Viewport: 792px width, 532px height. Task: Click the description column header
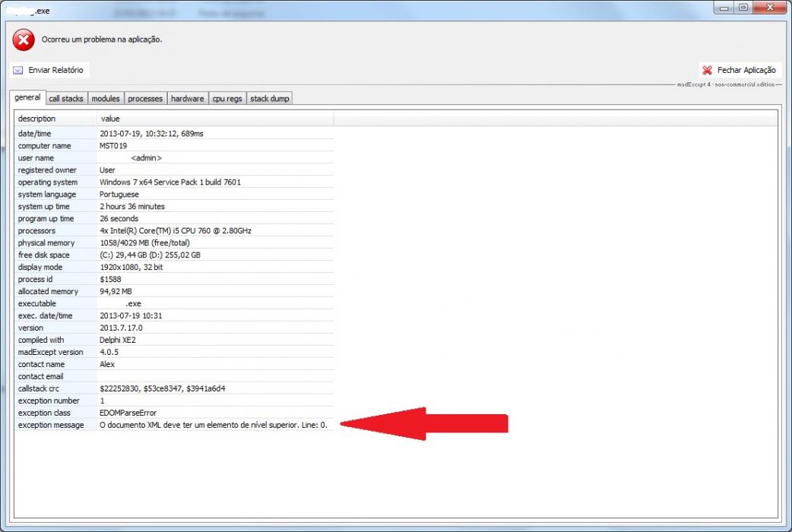tap(55, 119)
